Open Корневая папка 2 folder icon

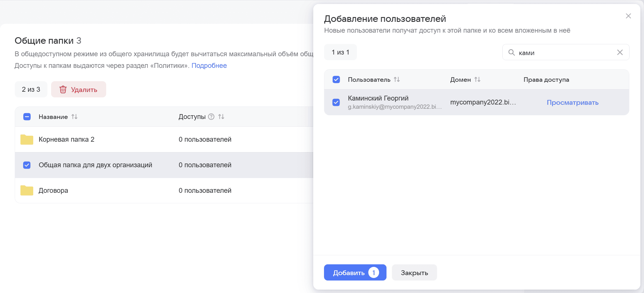(27, 139)
